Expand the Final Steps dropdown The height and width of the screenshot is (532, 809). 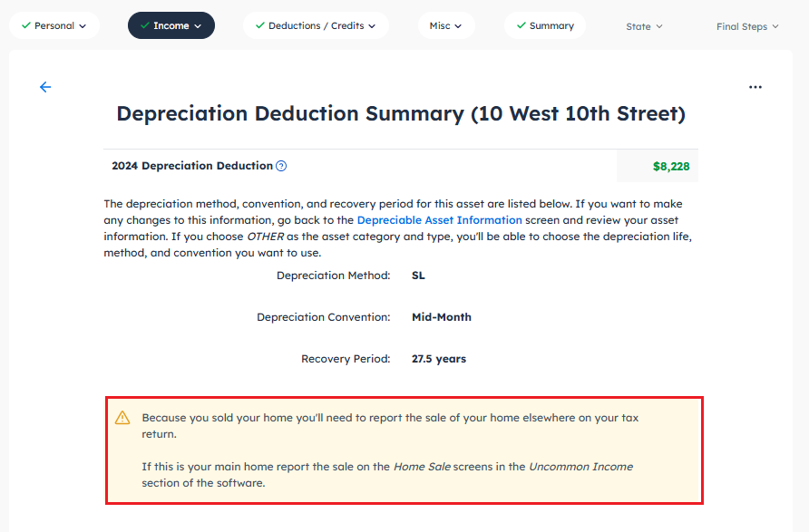click(747, 26)
